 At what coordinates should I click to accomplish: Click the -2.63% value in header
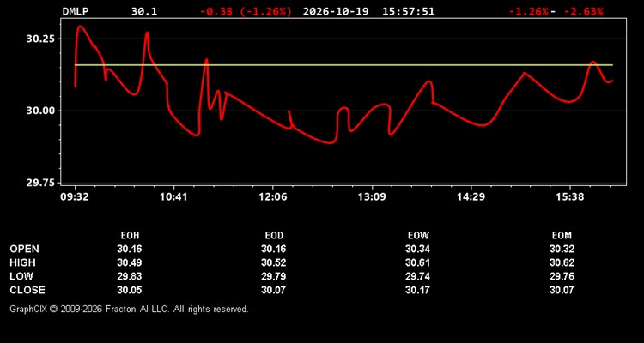[x=583, y=11]
